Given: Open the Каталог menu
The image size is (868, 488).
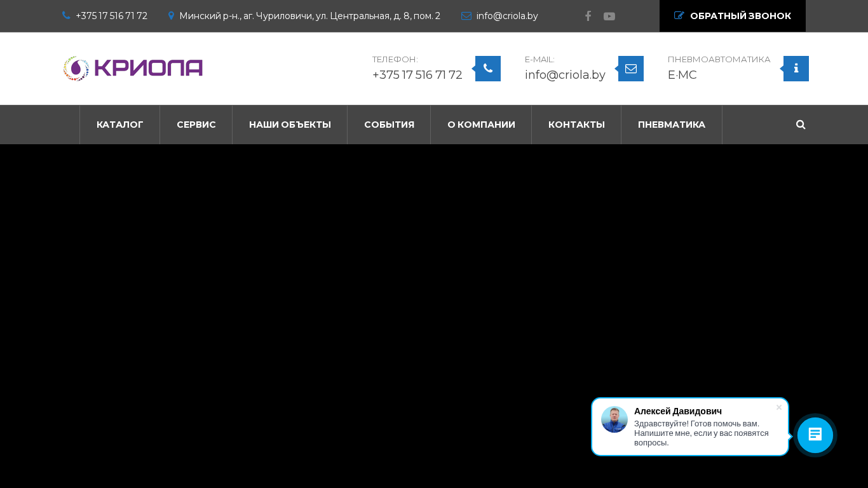Looking at the screenshot, I should click(x=120, y=125).
